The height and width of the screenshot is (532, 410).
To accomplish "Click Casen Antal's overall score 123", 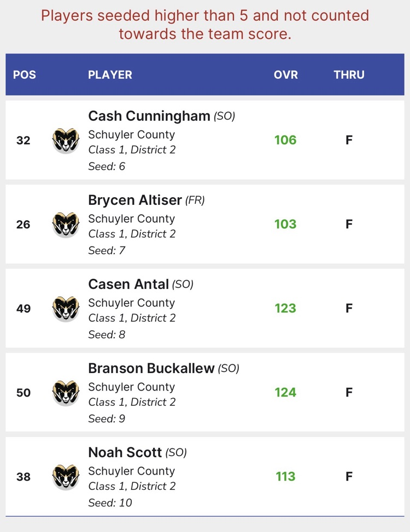I will click(285, 309).
